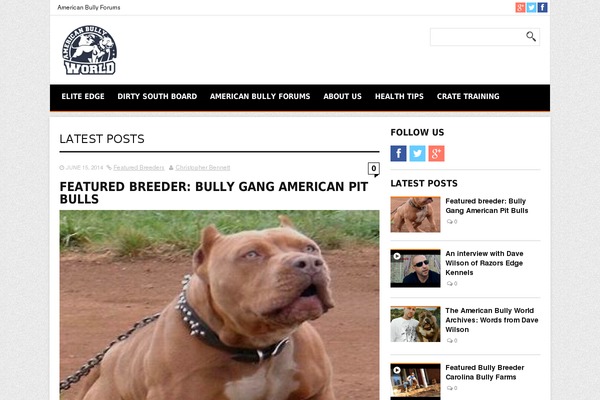Go to American Bully Forums in navigation bar
The image size is (600, 400).
pyautogui.click(x=260, y=96)
